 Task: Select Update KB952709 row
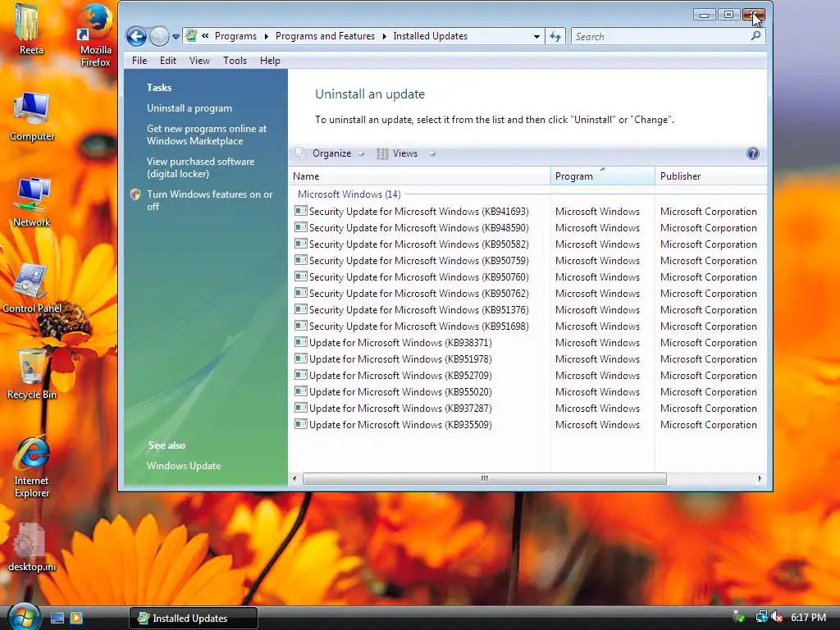click(x=527, y=376)
